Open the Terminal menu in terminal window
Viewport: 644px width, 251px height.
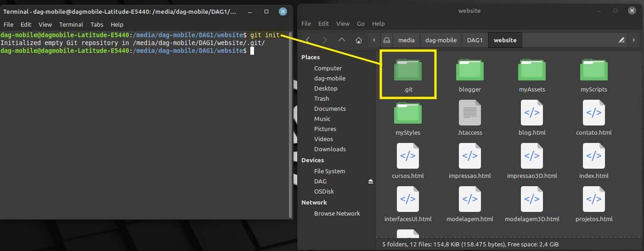(x=71, y=24)
